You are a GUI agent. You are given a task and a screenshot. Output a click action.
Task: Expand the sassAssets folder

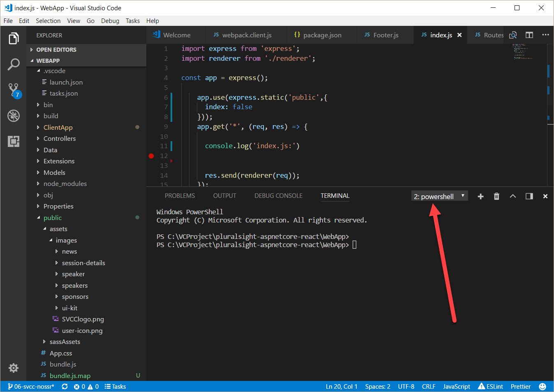pos(86,342)
